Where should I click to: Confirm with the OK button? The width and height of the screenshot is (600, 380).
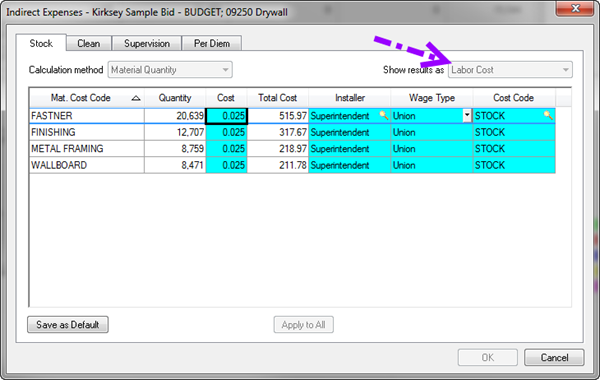point(488,357)
